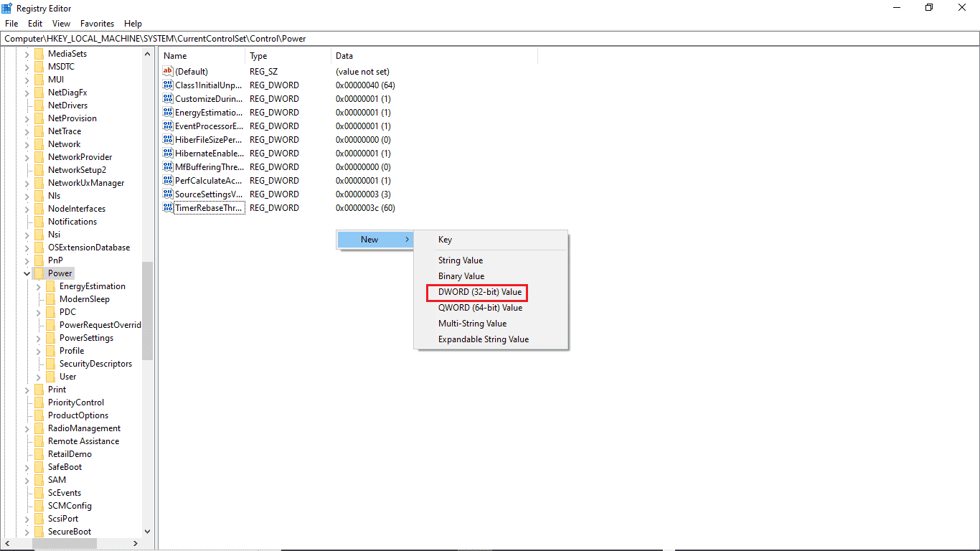Sort by the Type column header
Screen dimensions: 980x551
click(288, 56)
